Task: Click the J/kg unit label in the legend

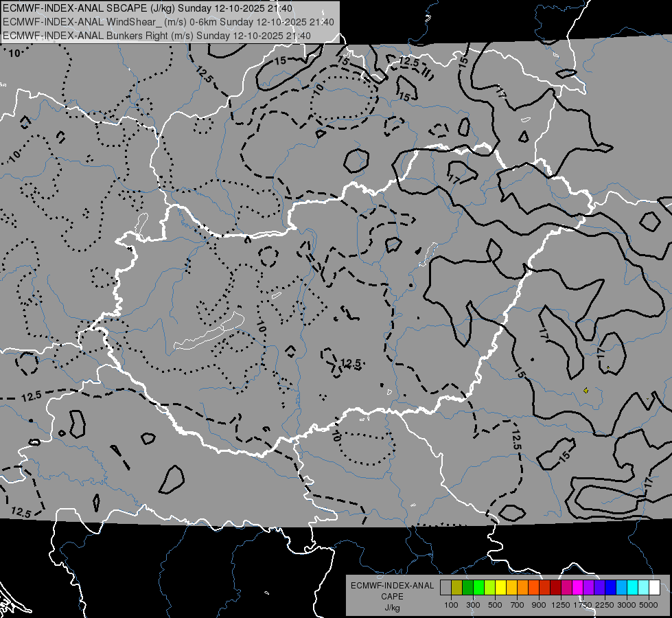Action: point(392,608)
